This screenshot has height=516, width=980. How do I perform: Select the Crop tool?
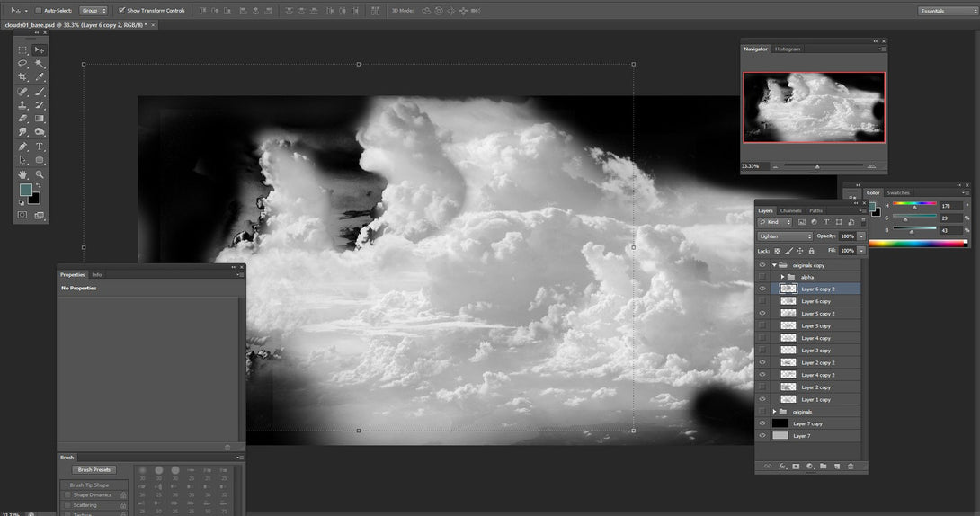(22, 76)
